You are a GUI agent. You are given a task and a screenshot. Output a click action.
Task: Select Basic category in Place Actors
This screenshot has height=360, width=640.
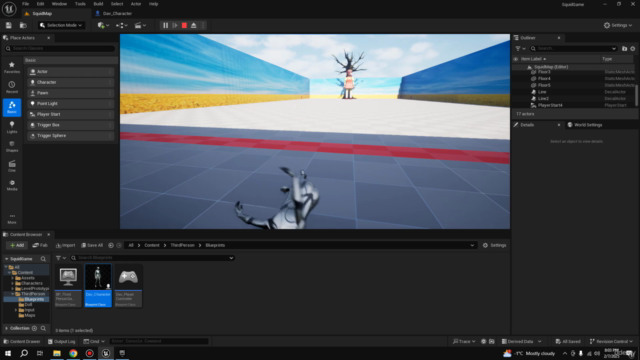pyautogui.click(x=12, y=107)
